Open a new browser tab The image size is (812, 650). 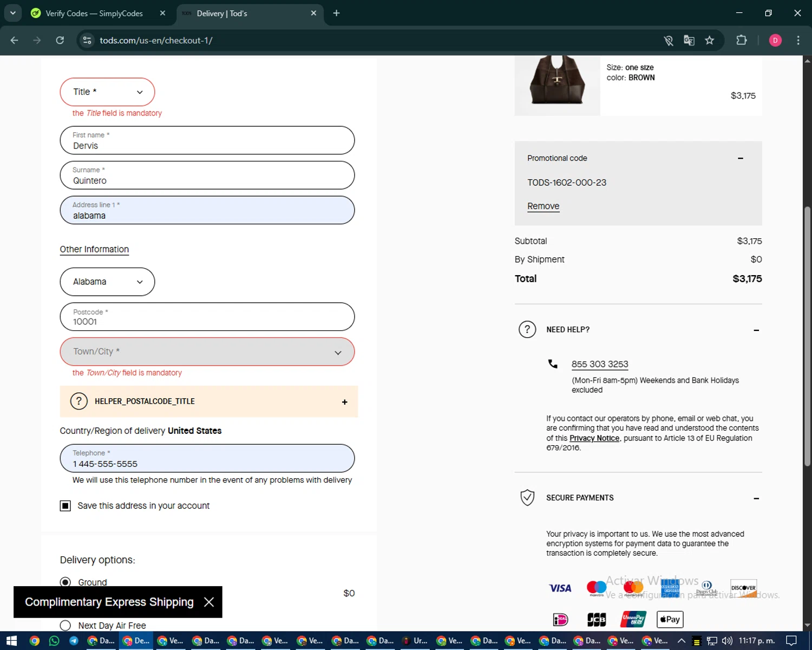336,13
